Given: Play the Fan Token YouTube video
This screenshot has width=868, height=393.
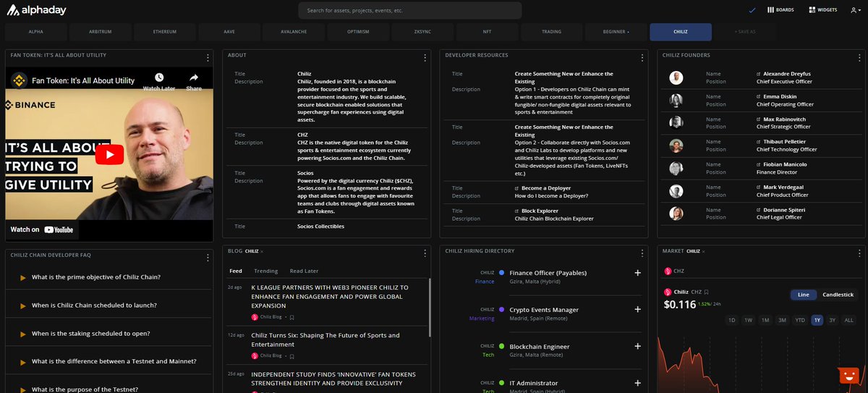Looking at the screenshot, I should (110, 154).
